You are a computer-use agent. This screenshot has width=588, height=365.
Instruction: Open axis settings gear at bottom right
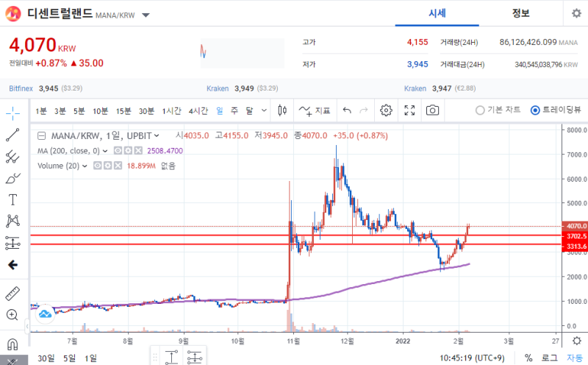click(x=577, y=341)
